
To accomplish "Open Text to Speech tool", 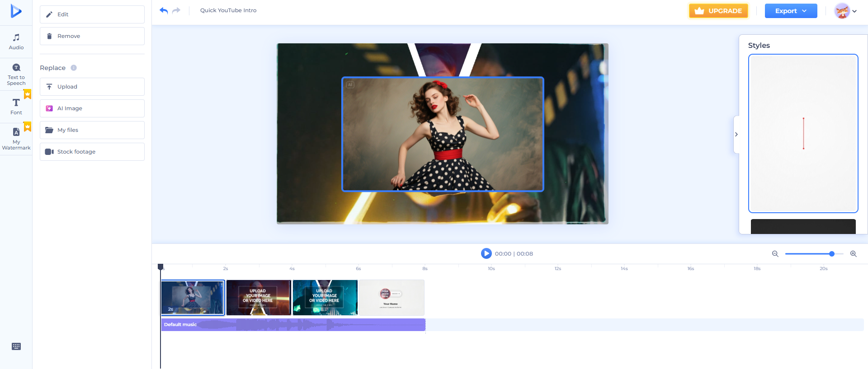I will (16, 75).
